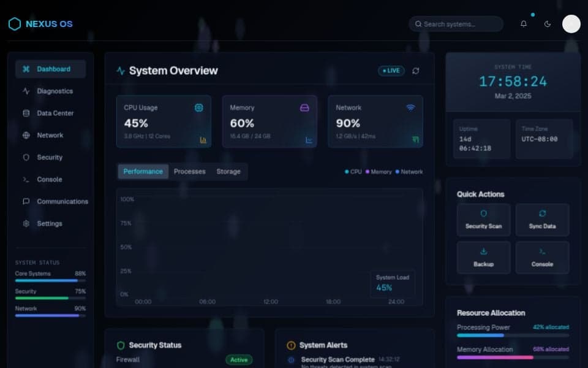Open the user profile avatar
The width and height of the screenshot is (588, 368).
click(x=571, y=24)
